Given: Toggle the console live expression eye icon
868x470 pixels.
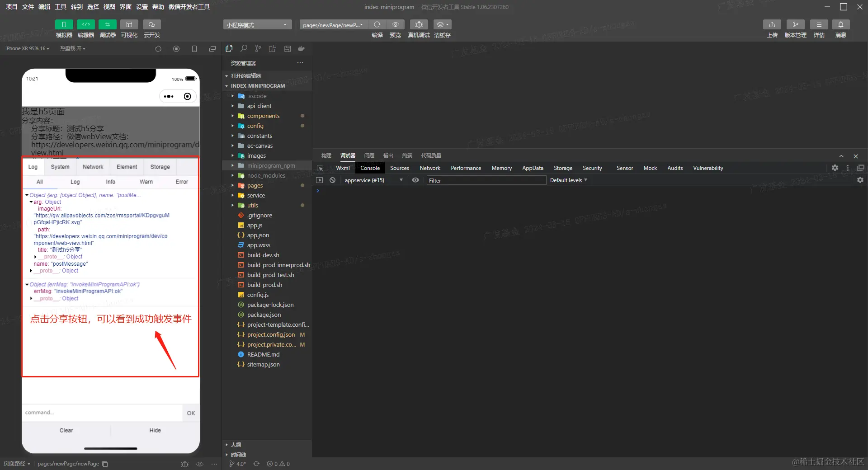Looking at the screenshot, I should (x=415, y=180).
